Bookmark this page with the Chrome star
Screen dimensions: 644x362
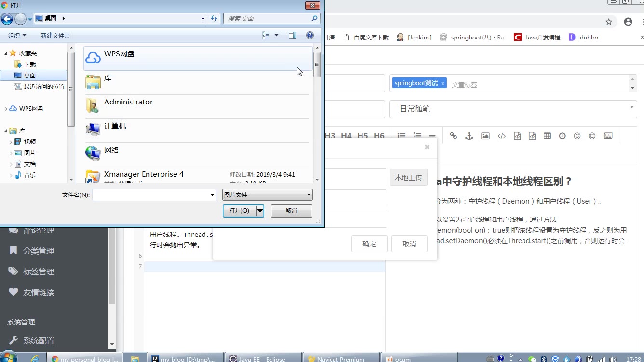pyautogui.click(x=609, y=22)
